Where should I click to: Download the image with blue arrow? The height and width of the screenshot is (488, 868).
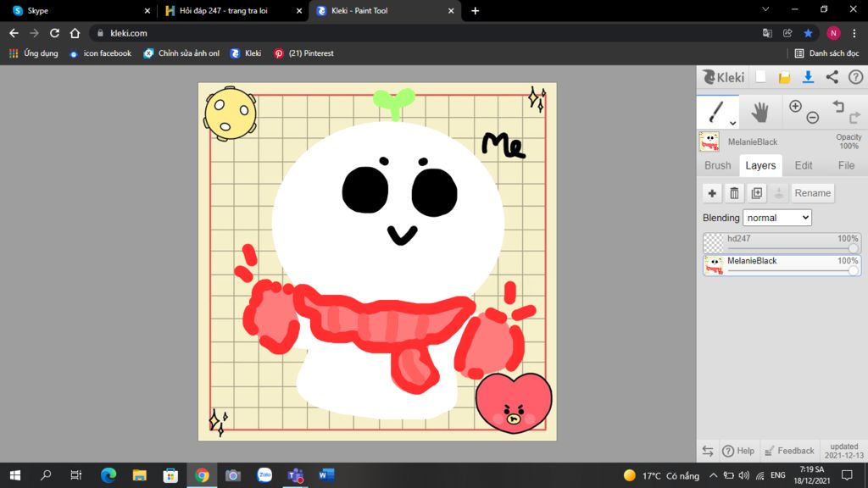click(x=808, y=77)
